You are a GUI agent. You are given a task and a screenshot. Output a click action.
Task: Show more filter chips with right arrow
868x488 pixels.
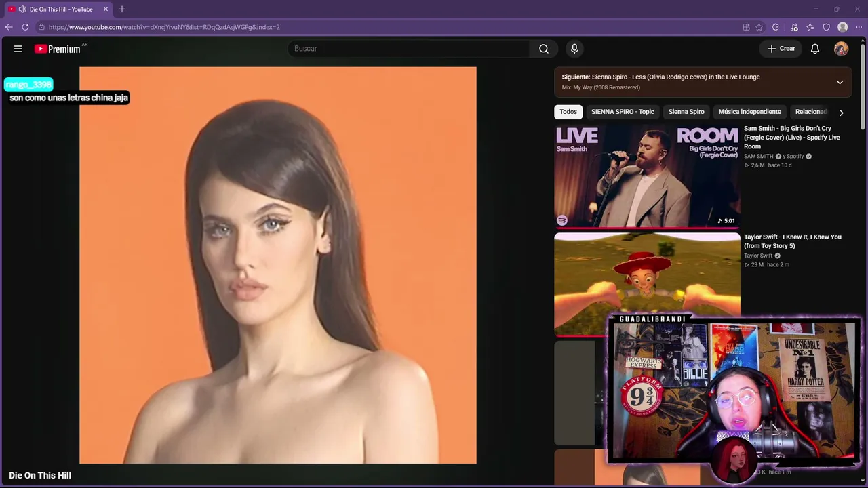[841, 113]
